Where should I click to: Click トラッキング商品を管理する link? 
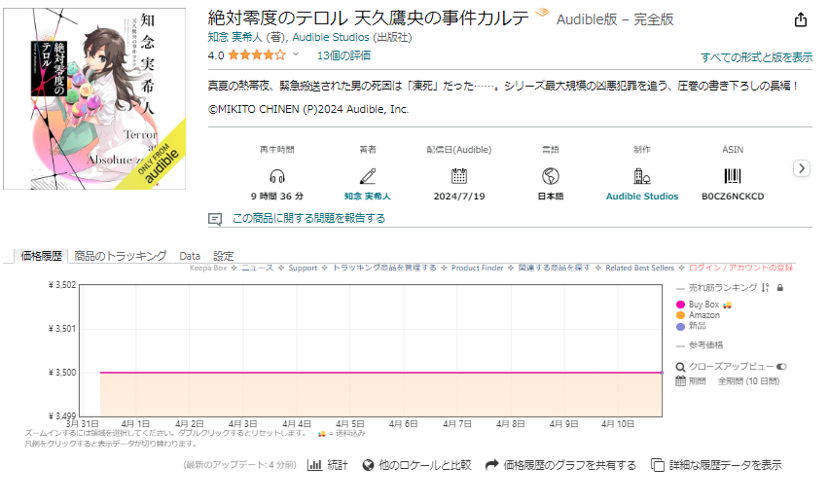tap(384, 269)
